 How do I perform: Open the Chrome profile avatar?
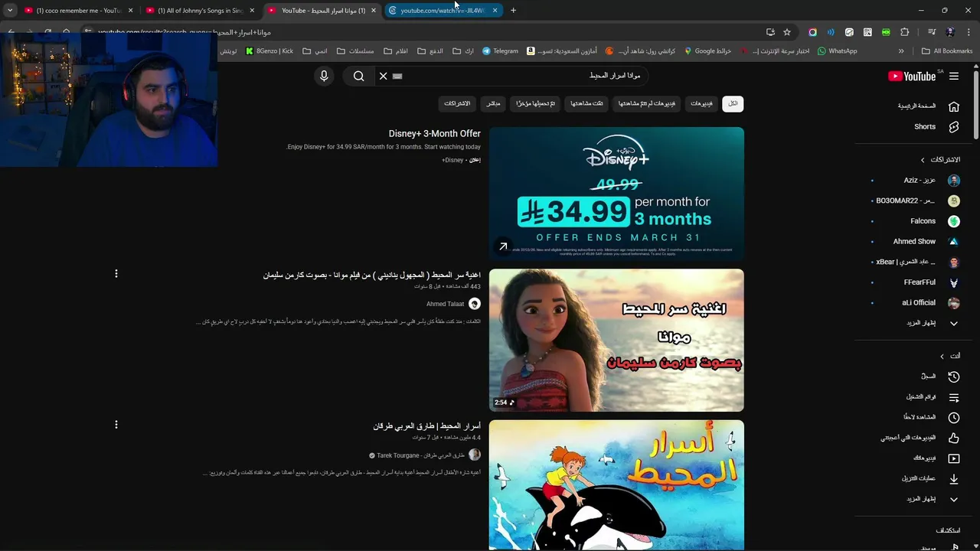950,32
